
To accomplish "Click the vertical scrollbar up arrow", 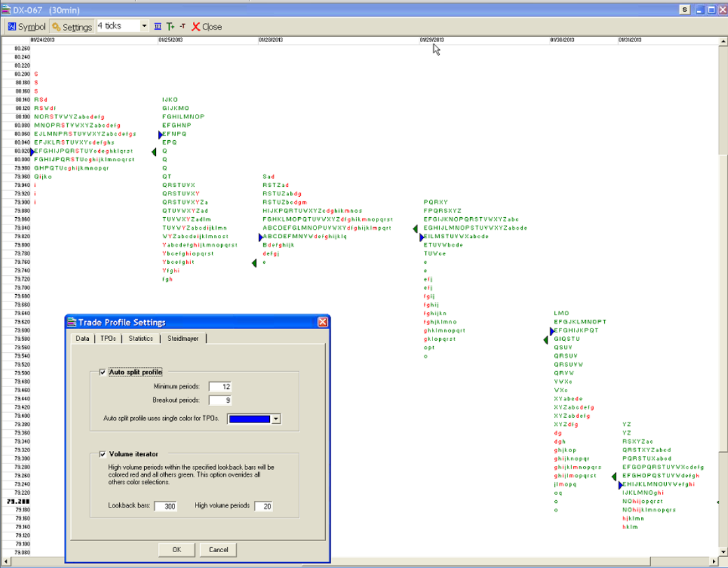I will click(x=723, y=41).
